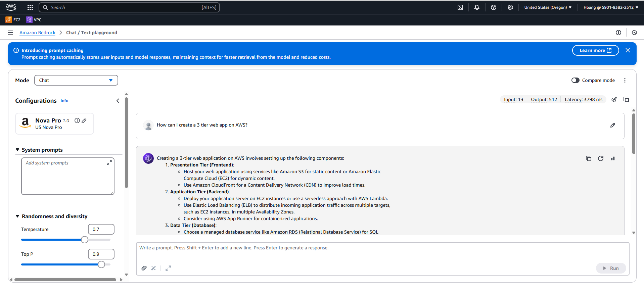Open the console settings gear
Viewport: 644px width, 292px height.
coord(510,7)
